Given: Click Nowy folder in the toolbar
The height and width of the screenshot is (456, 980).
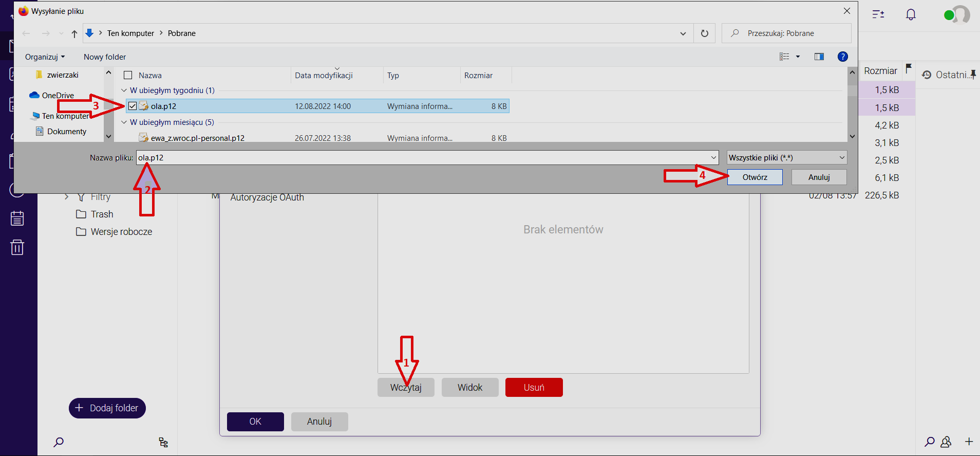Looking at the screenshot, I should [105, 57].
